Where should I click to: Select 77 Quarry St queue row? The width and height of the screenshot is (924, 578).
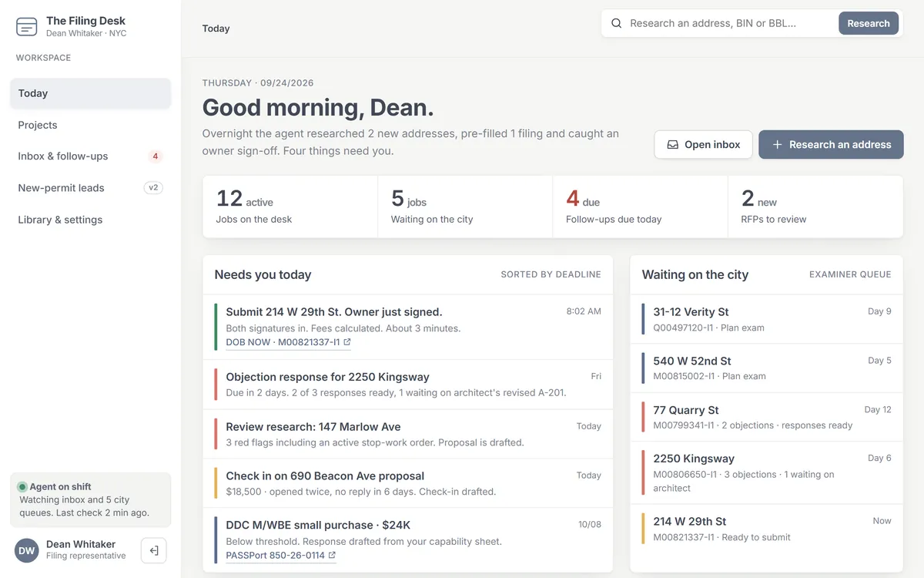click(766, 417)
